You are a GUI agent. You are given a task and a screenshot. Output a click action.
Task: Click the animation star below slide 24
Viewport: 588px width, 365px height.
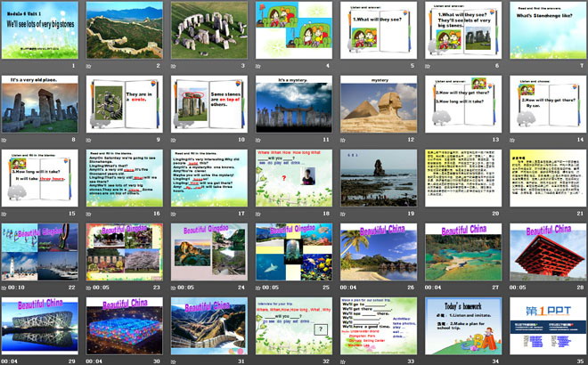174,288
